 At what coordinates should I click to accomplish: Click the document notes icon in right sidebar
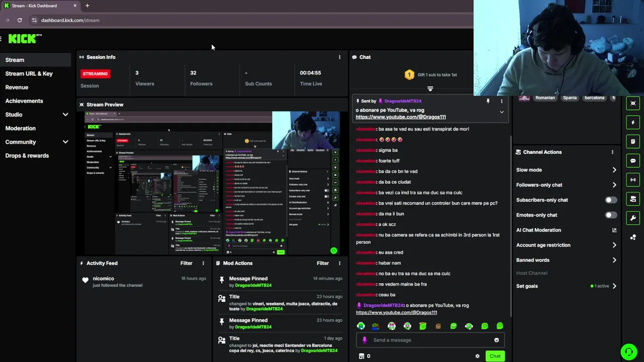(x=633, y=141)
